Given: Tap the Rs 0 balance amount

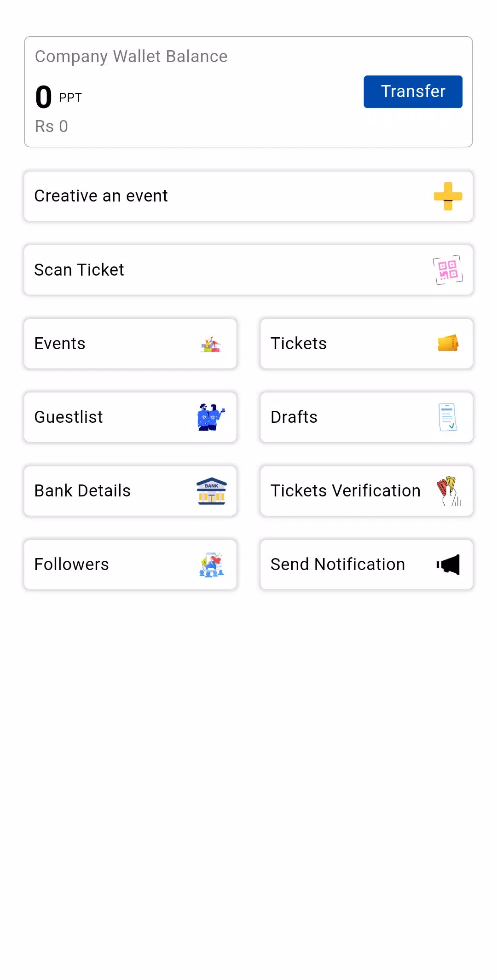Looking at the screenshot, I should point(52,127).
